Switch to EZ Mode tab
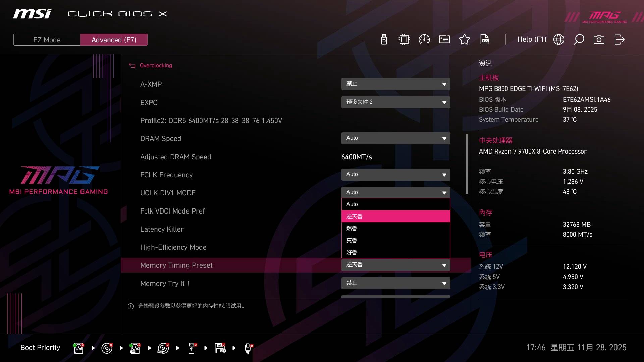This screenshot has width=644, height=362. [47, 40]
